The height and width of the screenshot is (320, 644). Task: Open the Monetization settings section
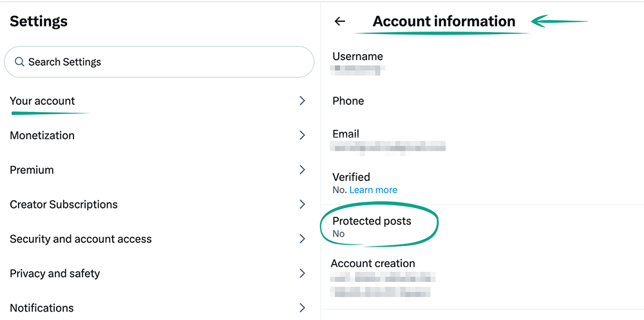[43, 135]
